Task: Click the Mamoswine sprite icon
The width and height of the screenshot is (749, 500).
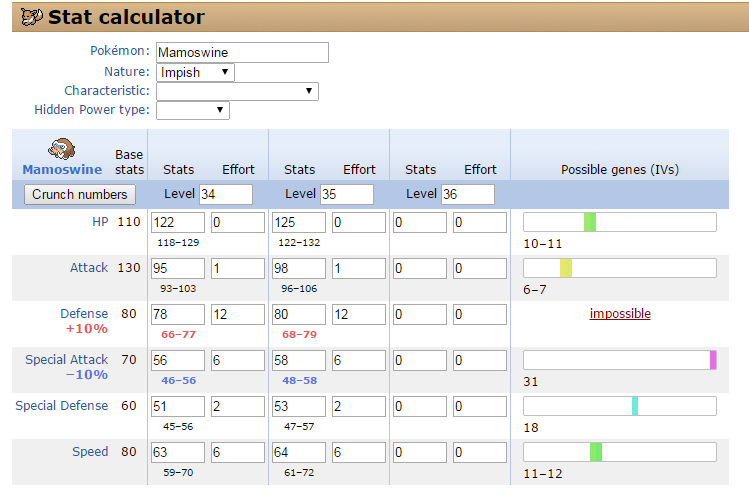Action: pos(62,149)
